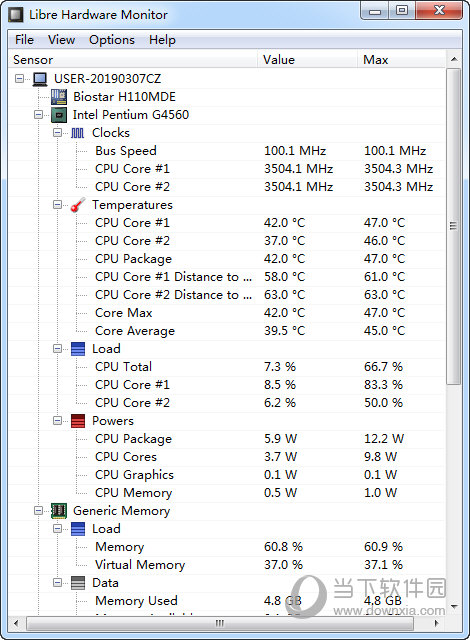Screen dimensions: 470x640
Task: Click the 7.3 % CPU Total value
Action: (280, 367)
